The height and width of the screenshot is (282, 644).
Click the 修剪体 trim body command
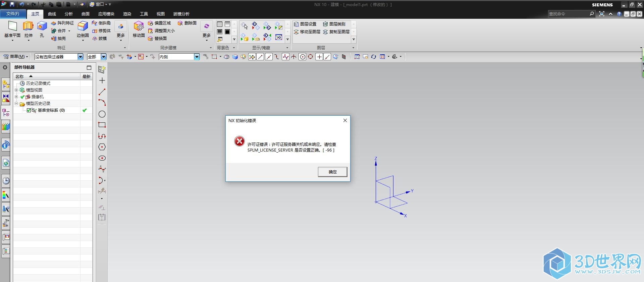(101, 31)
